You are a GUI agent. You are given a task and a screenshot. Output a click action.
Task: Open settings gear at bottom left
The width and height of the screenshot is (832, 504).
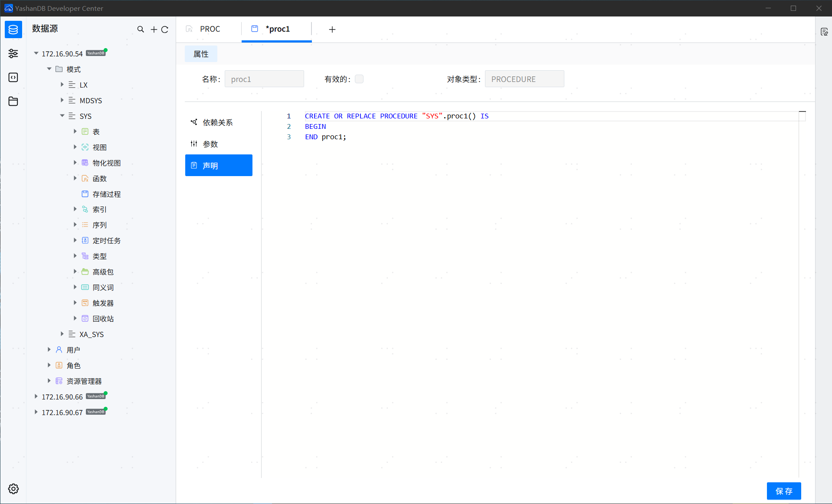13,489
